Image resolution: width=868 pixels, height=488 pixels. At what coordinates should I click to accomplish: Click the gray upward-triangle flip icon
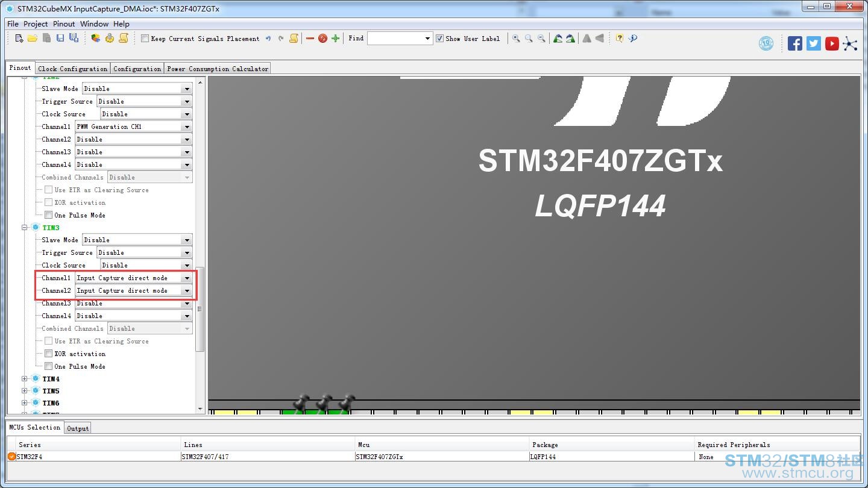(587, 39)
